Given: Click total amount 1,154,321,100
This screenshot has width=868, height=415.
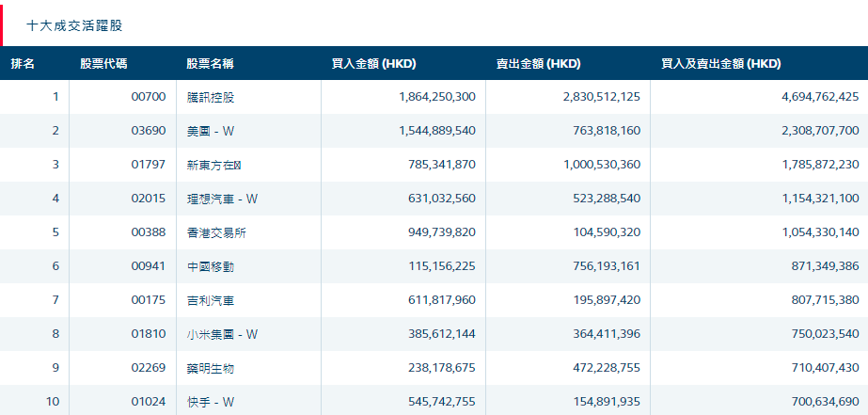Looking at the screenshot, I should point(821,199).
